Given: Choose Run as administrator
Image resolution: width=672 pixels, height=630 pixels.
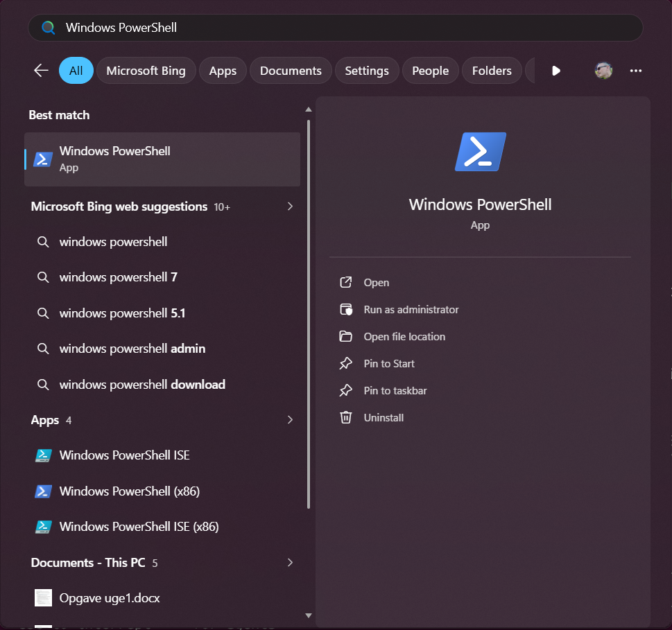Looking at the screenshot, I should 411,310.
